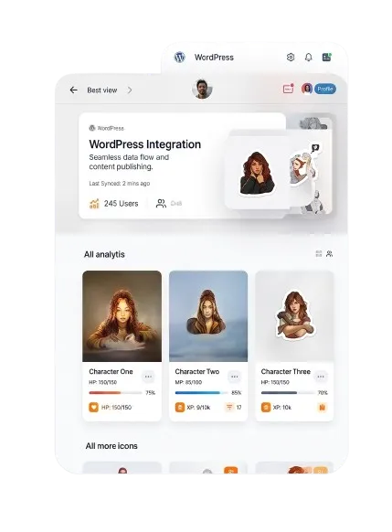
Task: Open the red calendar notification icon
Action: click(x=288, y=89)
